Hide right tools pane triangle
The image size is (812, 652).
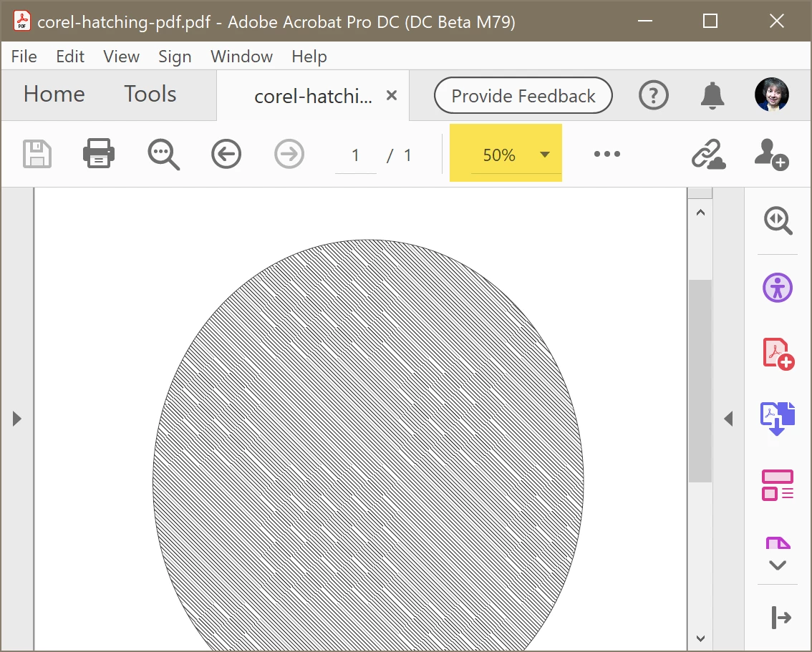pyautogui.click(x=729, y=419)
